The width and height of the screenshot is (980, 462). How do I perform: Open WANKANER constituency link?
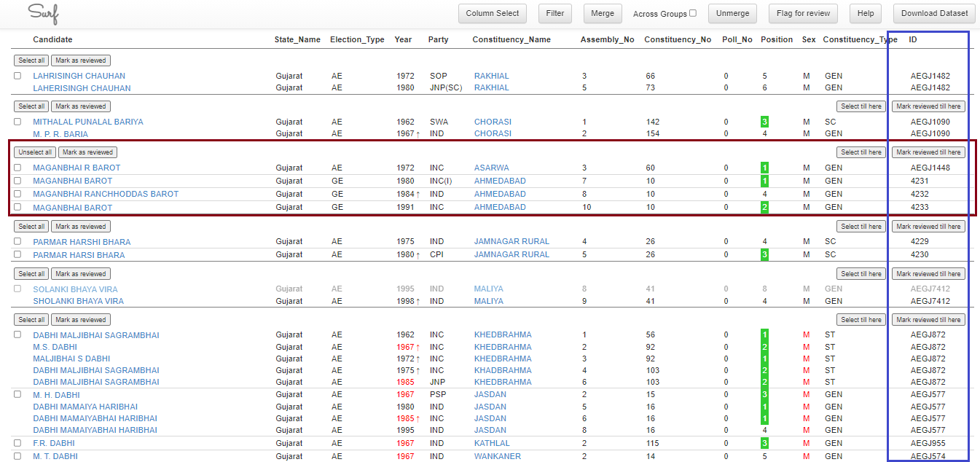pyautogui.click(x=498, y=456)
